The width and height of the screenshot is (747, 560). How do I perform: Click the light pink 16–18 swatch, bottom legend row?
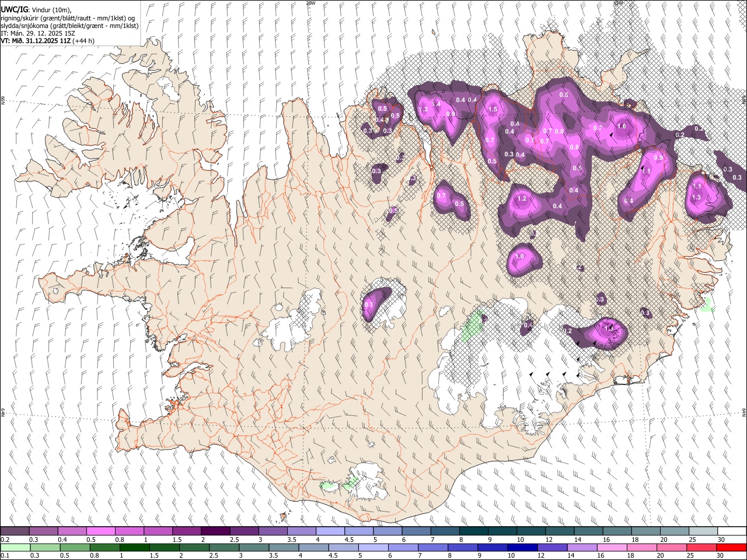[x=612, y=547]
